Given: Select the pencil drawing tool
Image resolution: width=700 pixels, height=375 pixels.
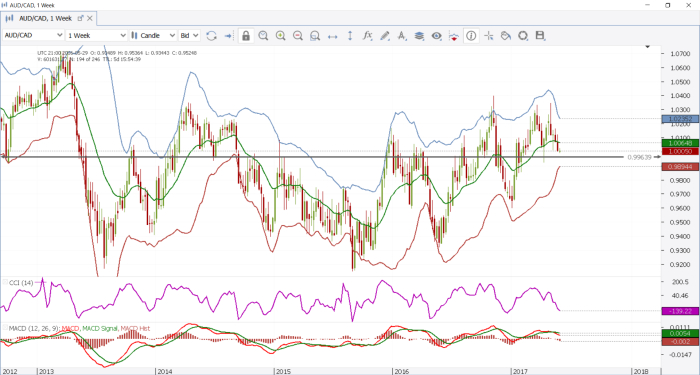Looking at the screenshot, I should point(385,36).
